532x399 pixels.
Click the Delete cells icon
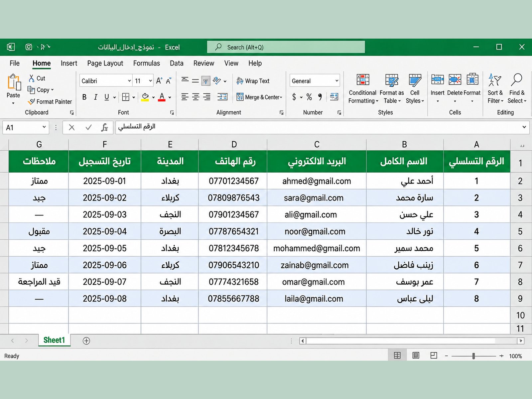coord(455,80)
